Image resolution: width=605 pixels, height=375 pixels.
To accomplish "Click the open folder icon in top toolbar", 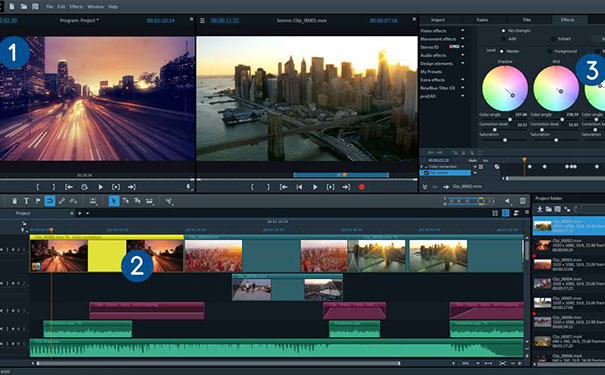I will pyautogui.click(x=24, y=7).
